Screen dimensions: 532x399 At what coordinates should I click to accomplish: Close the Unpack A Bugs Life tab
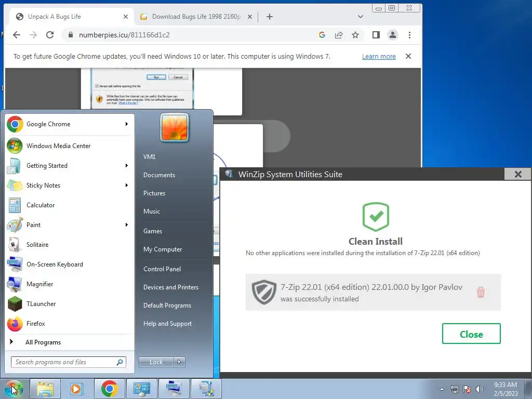click(126, 17)
